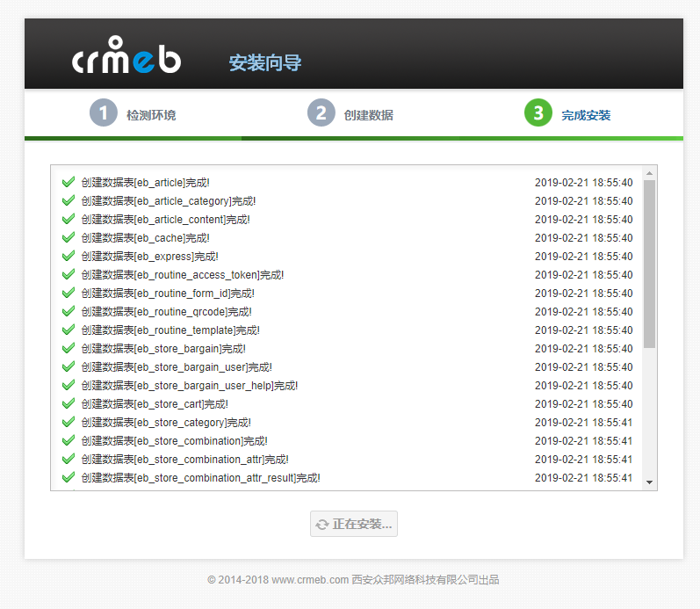Click text 创建数据表[eb_express]完成!
Screen dimensions: 700x609
[149, 257]
